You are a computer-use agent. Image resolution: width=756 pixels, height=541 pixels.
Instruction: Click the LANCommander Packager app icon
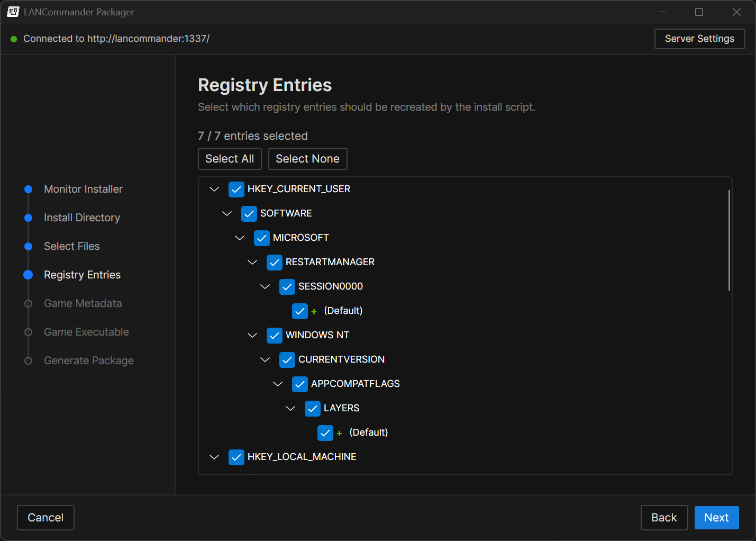pos(13,12)
